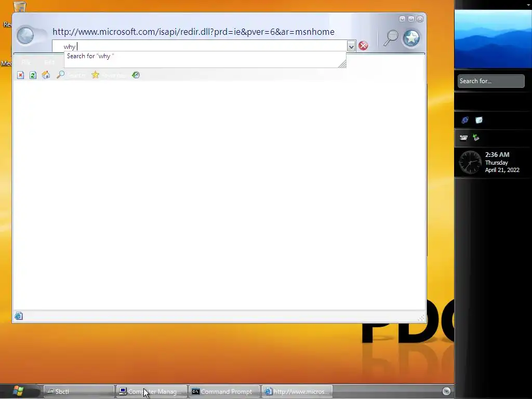Click the browser window bottom-right resize grip
The width and height of the screenshot is (532, 399).
[x=421, y=318]
